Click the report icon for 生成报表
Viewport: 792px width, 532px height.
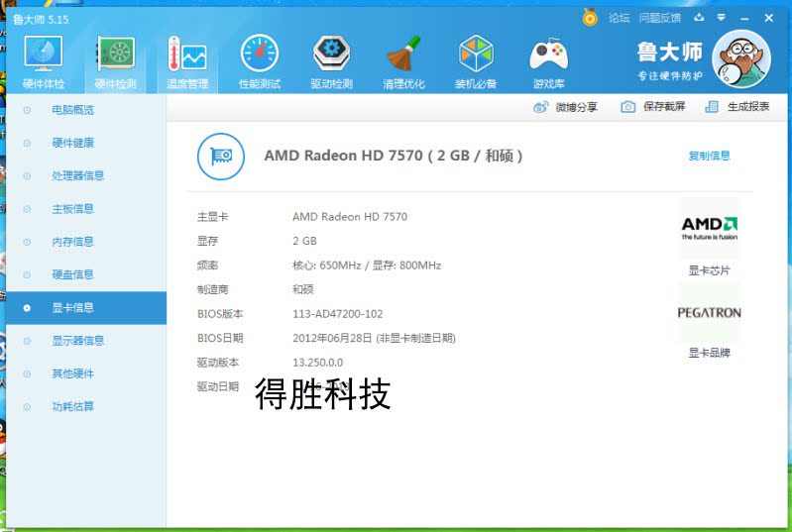pos(712,107)
